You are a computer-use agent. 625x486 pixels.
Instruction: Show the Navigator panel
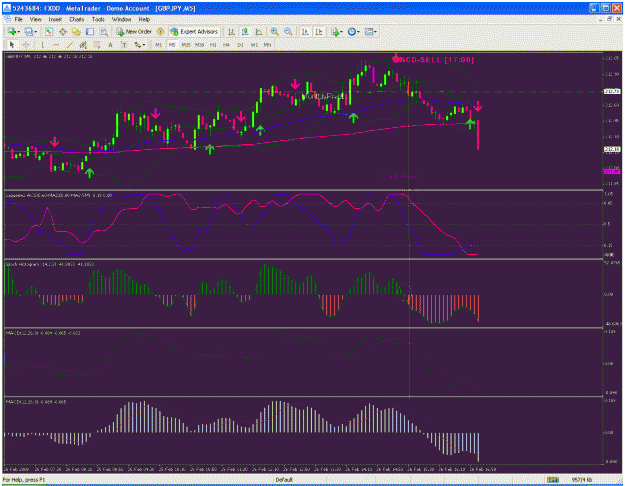[x=76, y=31]
